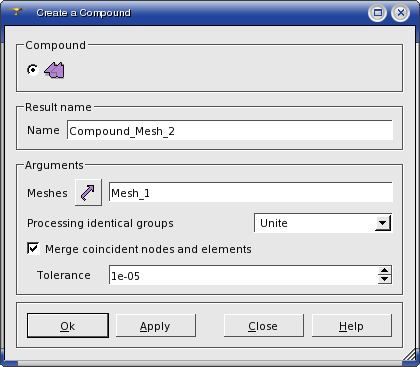The width and height of the screenshot is (420, 367).
Task: Click the Meshes field showing Mesh_1
Action: click(251, 192)
